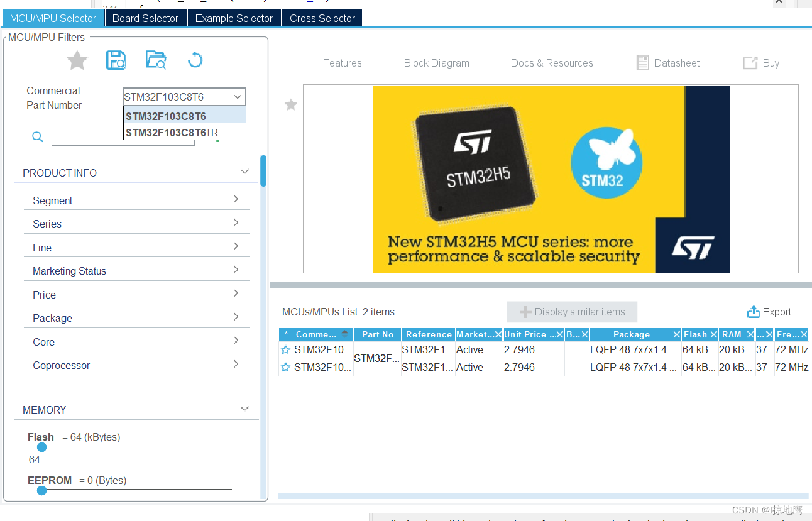Collapse the MEMORY section

point(244,409)
